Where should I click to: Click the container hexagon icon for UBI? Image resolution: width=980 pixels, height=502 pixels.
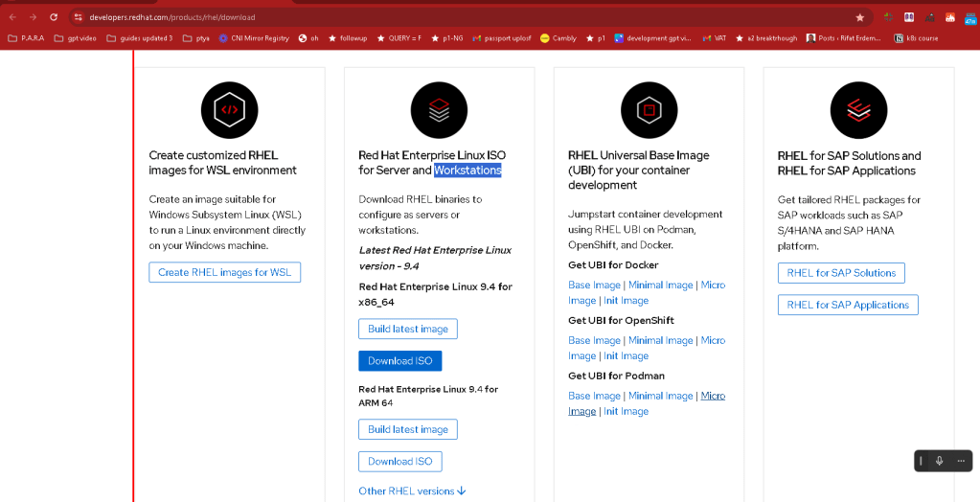pyautogui.click(x=649, y=110)
